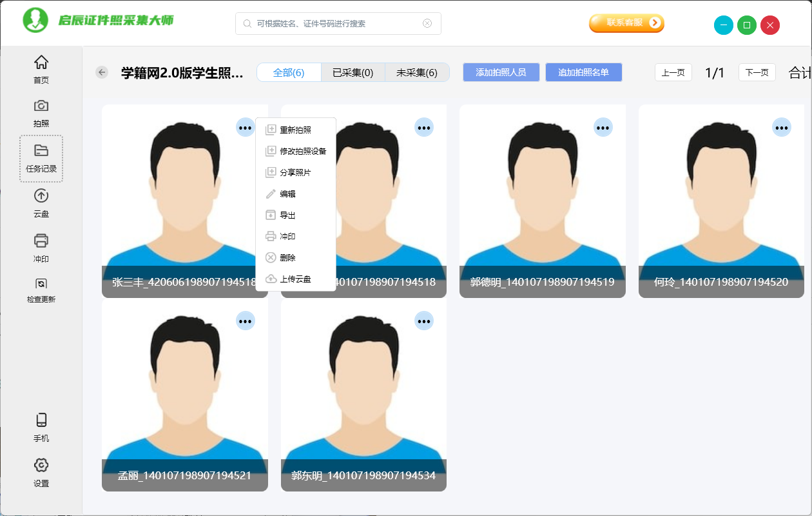The width and height of the screenshot is (812, 516).
Task: Switch to the 未采集(6) tab
Action: click(x=417, y=72)
